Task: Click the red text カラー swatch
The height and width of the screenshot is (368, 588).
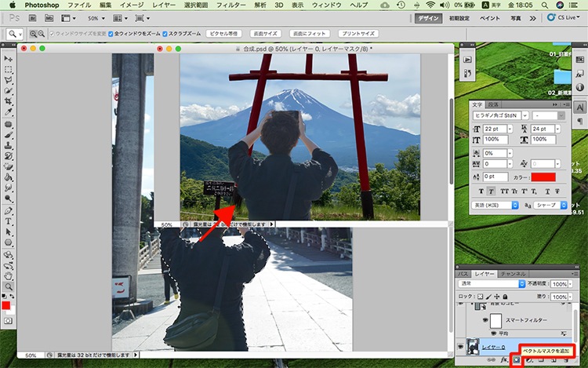Action: pyautogui.click(x=543, y=177)
